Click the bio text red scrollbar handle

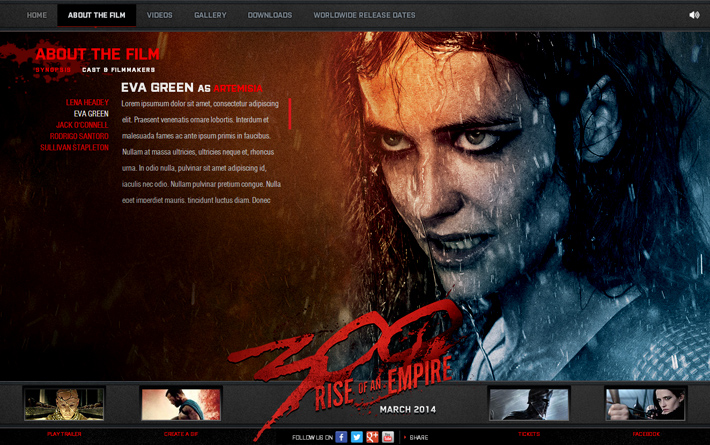[x=289, y=114]
